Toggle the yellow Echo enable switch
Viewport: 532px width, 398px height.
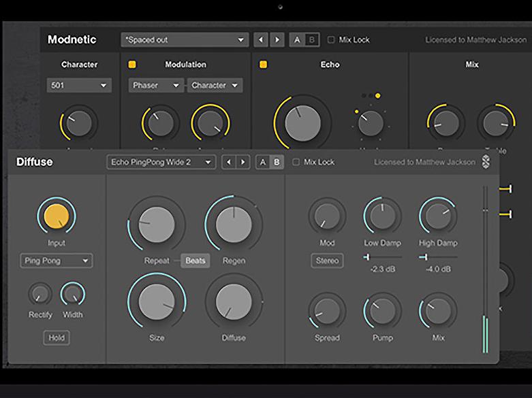[263, 65]
